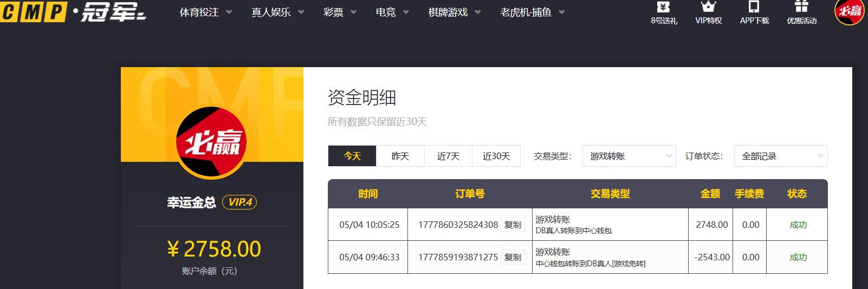The width and height of the screenshot is (868, 289).
Task: Click 成功 status in -2543.00 row
Action: click(798, 257)
